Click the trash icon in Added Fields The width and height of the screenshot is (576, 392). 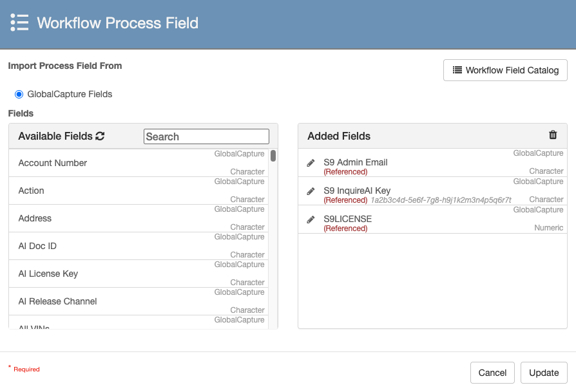(552, 135)
